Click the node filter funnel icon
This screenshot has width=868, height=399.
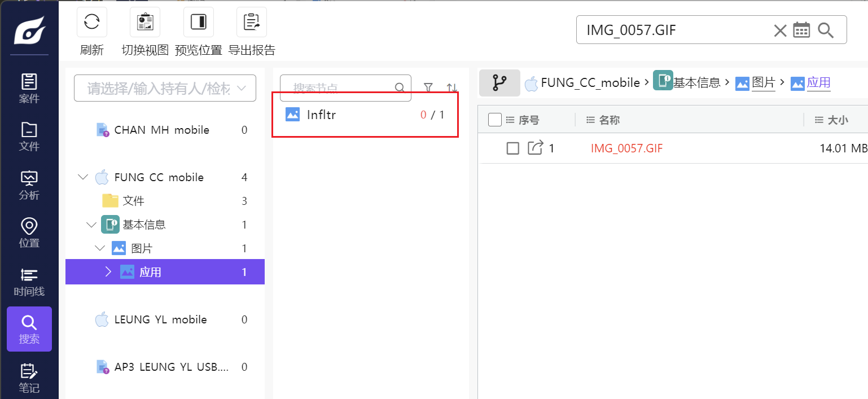point(428,87)
